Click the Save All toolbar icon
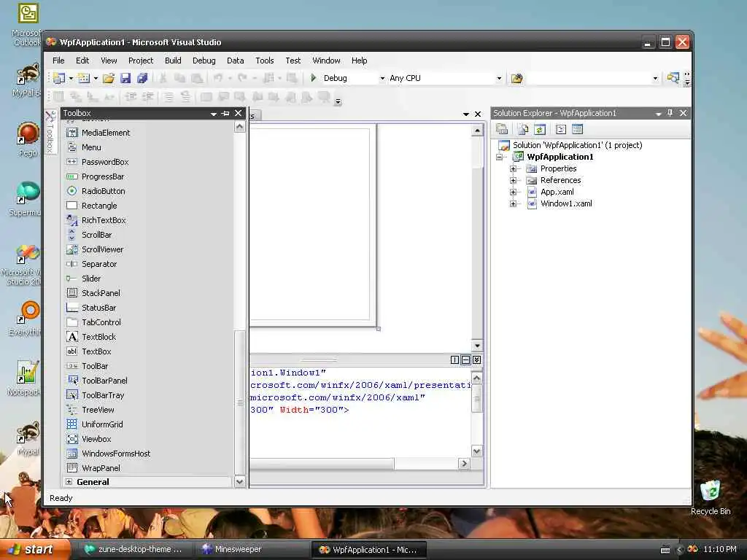Image resolution: width=747 pixels, height=560 pixels. pyautogui.click(x=142, y=78)
